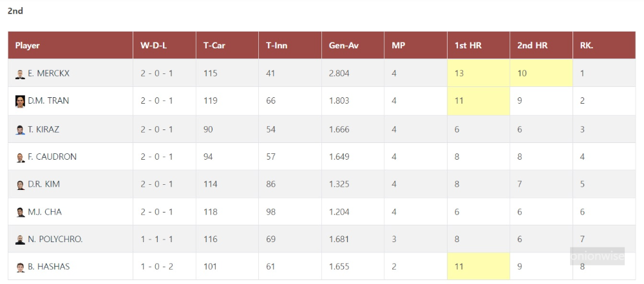644x284 pixels.
Task: Click Merckx's T-Car value 115
Action: coord(211,73)
